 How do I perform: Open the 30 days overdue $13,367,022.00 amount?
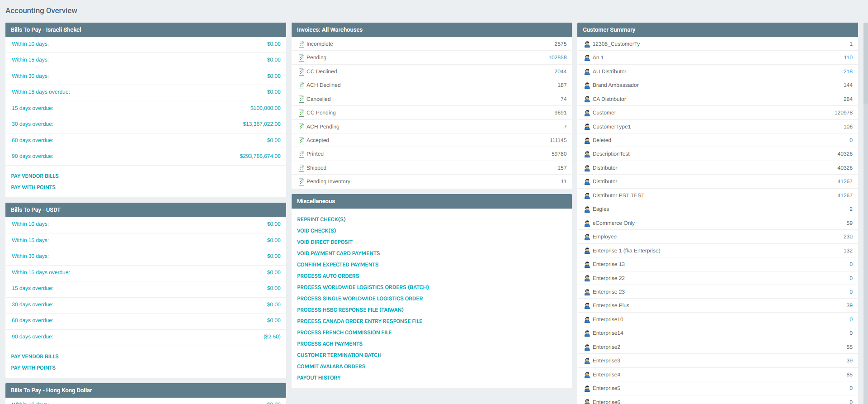pos(261,124)
